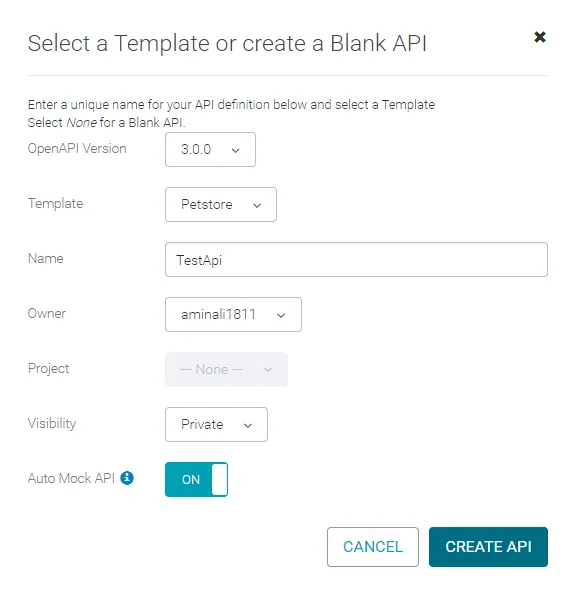
Task: Click the chevron arrow in the Owner box
Action: pyautogui.click(x=281, y=316)
